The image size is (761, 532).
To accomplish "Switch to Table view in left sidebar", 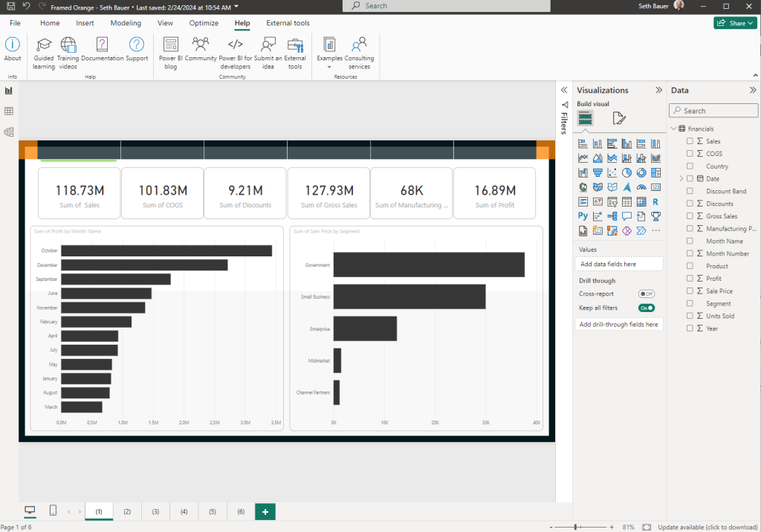I will 9,111.
